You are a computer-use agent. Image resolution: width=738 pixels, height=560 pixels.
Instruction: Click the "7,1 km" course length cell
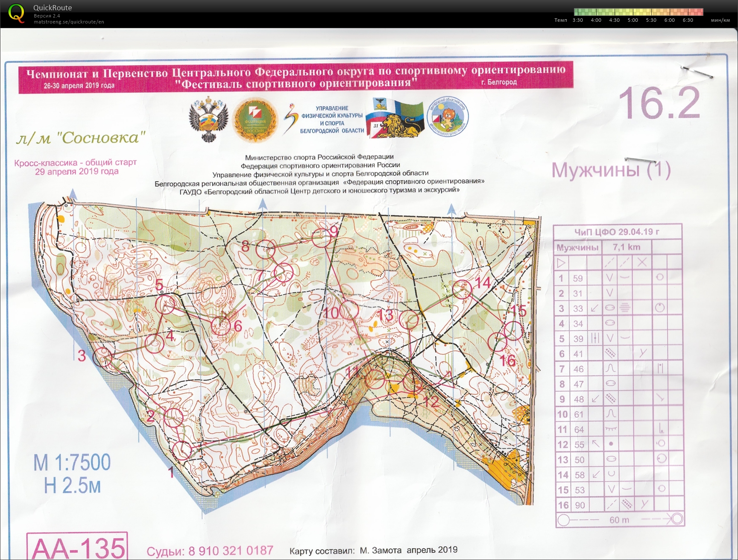pos(627,247)
